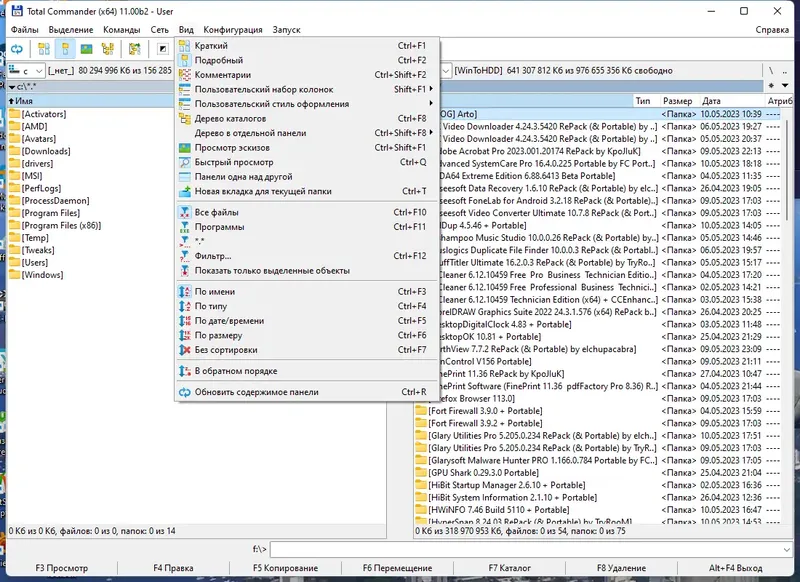Click the command line input field

pyautogui.click(x=526, y=549)
